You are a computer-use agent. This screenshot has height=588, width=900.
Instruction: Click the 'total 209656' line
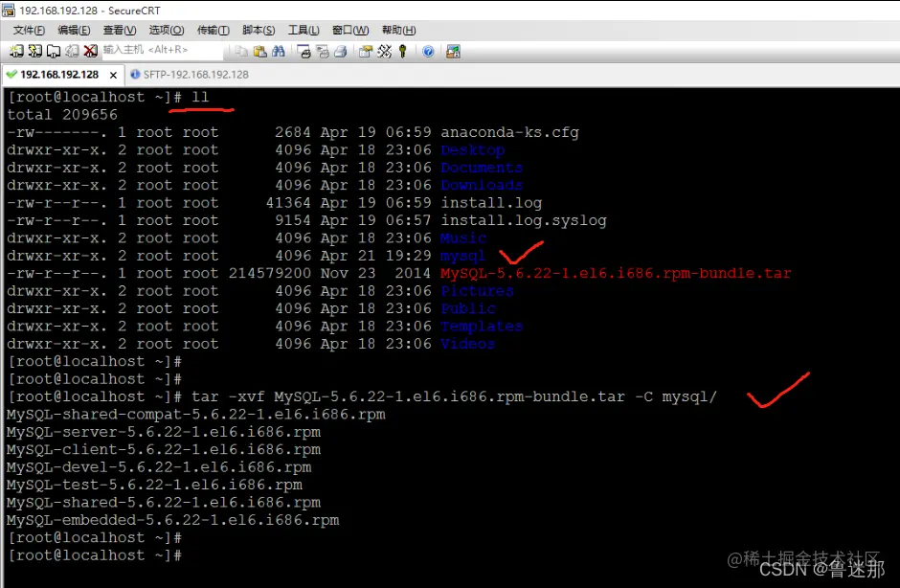coord(62,115)
